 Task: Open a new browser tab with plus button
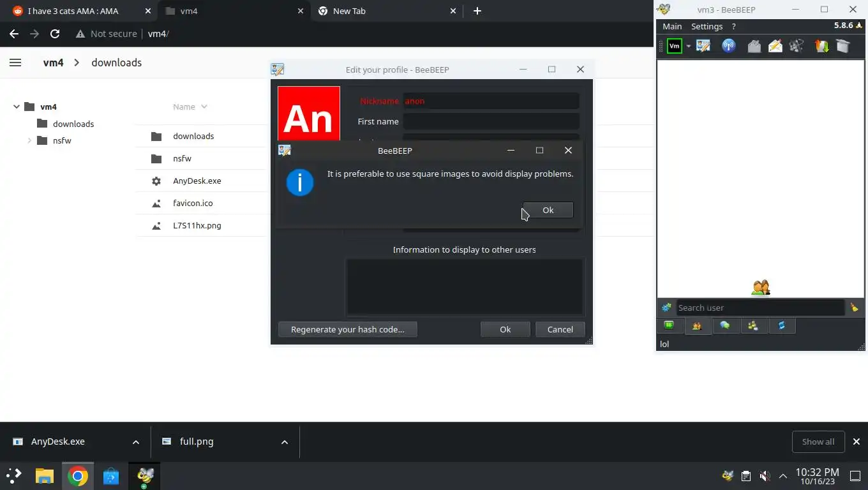click(477, 11)
